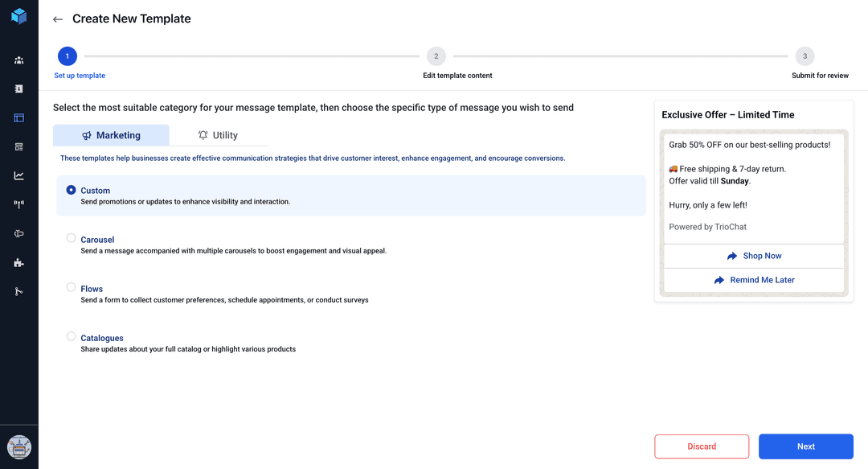
Task: Click the Discard button
Action: pyautogui.click(x=702, y=446)
